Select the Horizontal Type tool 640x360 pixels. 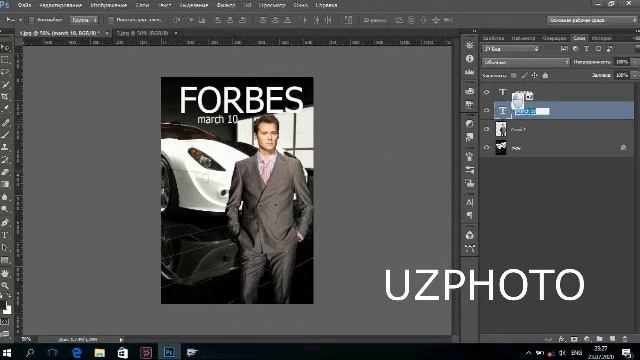[x=5, y=235]
